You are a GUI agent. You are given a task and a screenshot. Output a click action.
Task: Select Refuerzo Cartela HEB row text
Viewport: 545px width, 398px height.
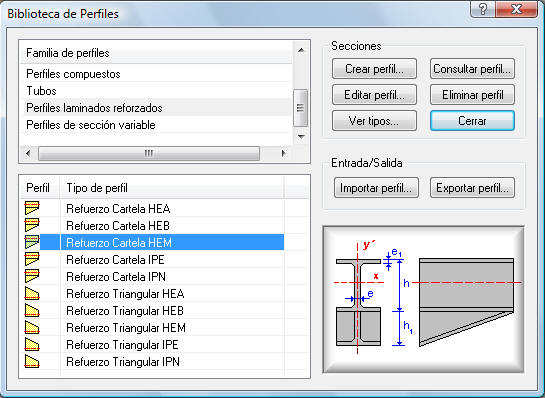click(x=118, y=226)
